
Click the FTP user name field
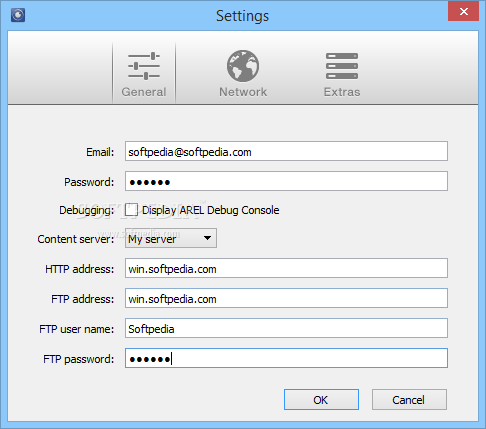coord(286,328)
